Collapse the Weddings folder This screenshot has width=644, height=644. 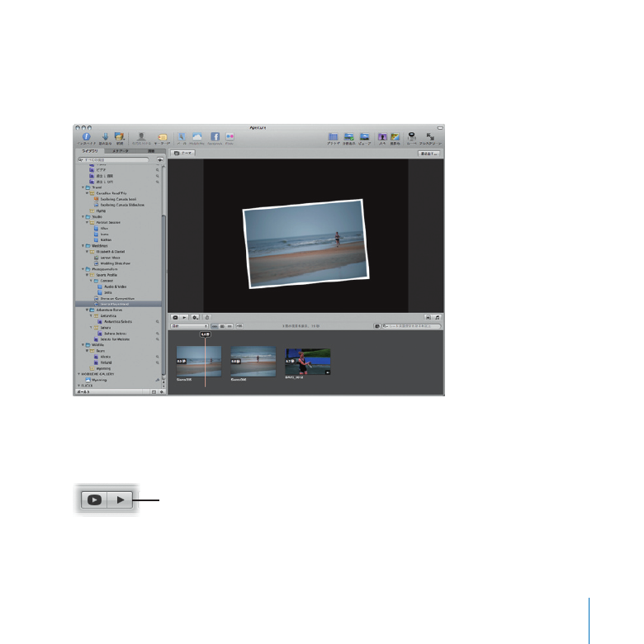click(x=83, y=245)
